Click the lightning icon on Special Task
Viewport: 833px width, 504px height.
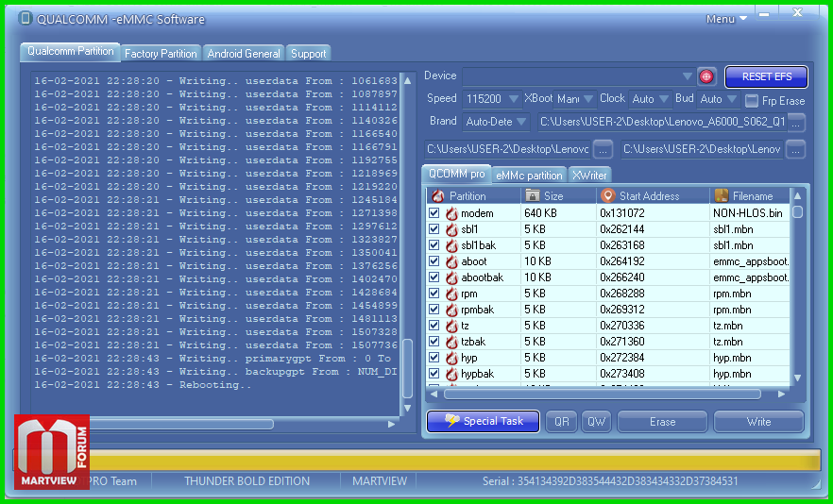click(451, 421)
